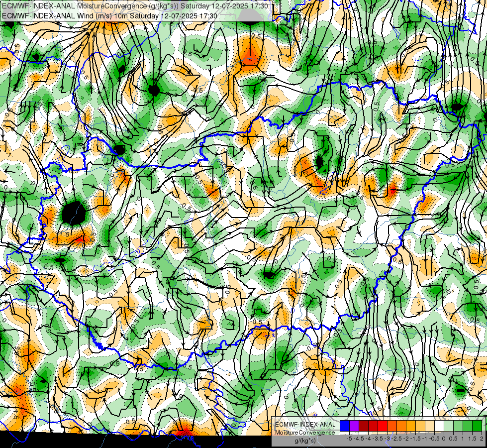Select the lightest green legend swatch

[x=449, y=426]
